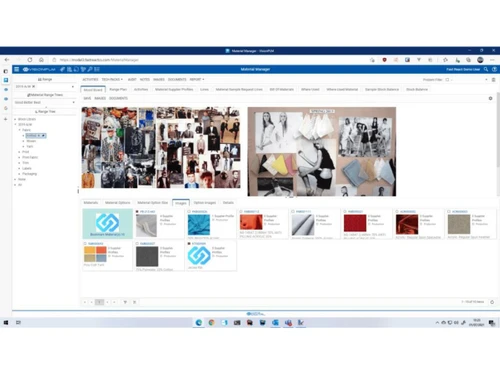
Task: Toggle the checkbox on the dark grey fabric card
Action: (x=137, y=244)
